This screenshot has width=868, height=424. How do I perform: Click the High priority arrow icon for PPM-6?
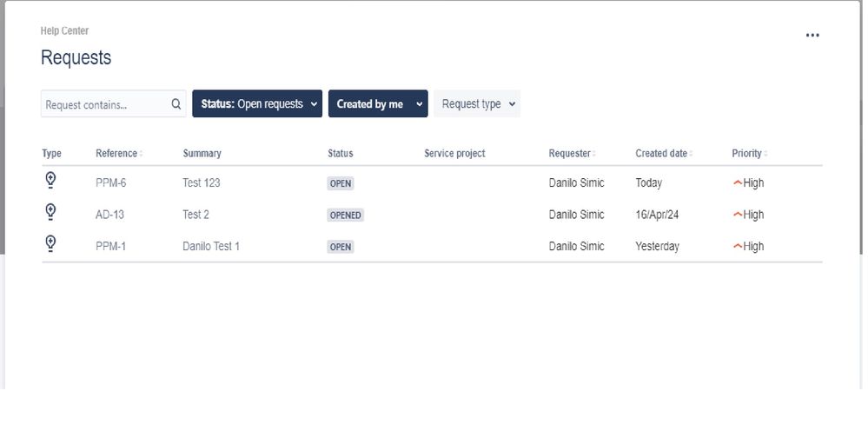738,182
